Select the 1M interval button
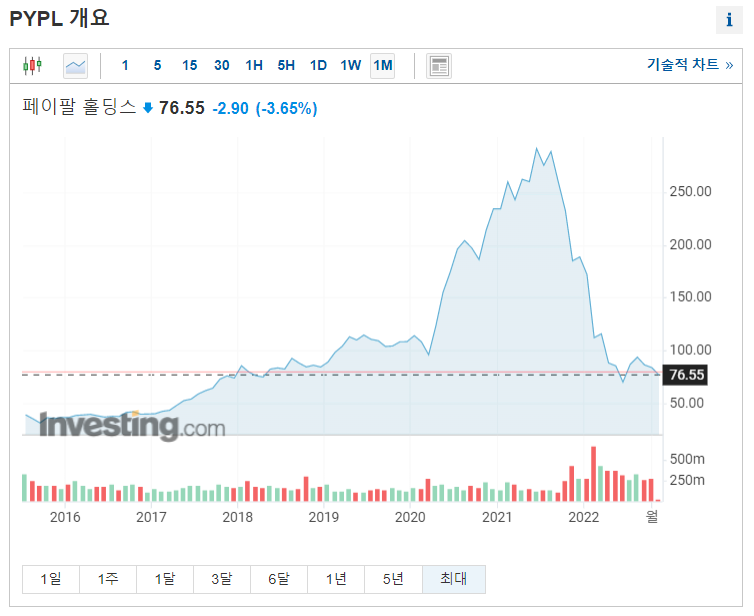Screen dimensions: 754x616 click(x=383, y=65)
